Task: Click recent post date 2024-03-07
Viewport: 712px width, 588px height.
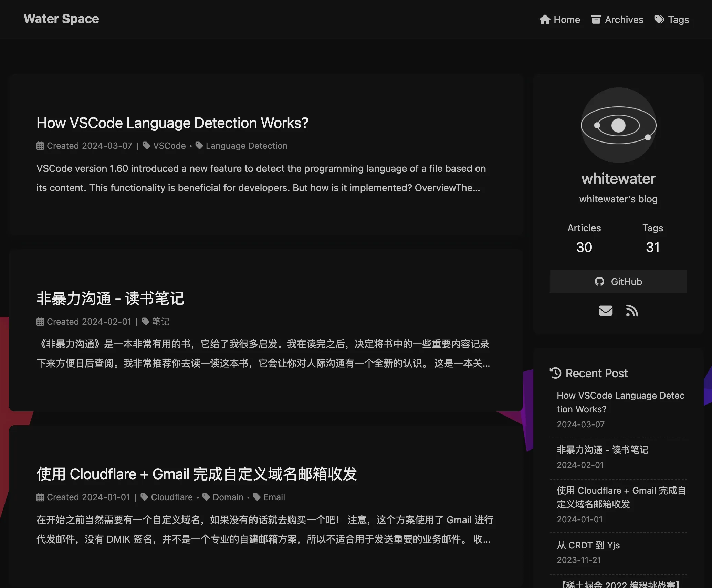Action: point(581,424)
